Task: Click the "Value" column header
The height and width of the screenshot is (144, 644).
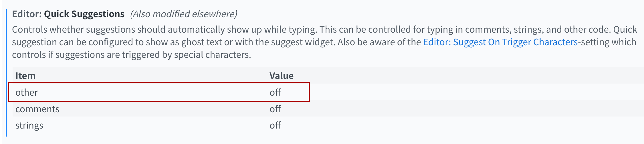Action: click(x=281, y=76)
